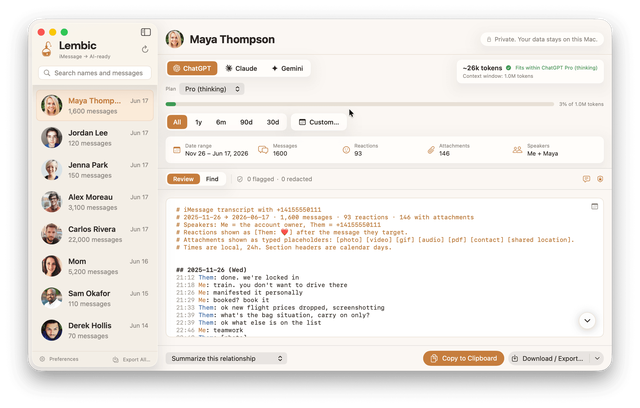
Task: Click the '0 flagged · 0 redacted' status
Action: click(279, 179)
